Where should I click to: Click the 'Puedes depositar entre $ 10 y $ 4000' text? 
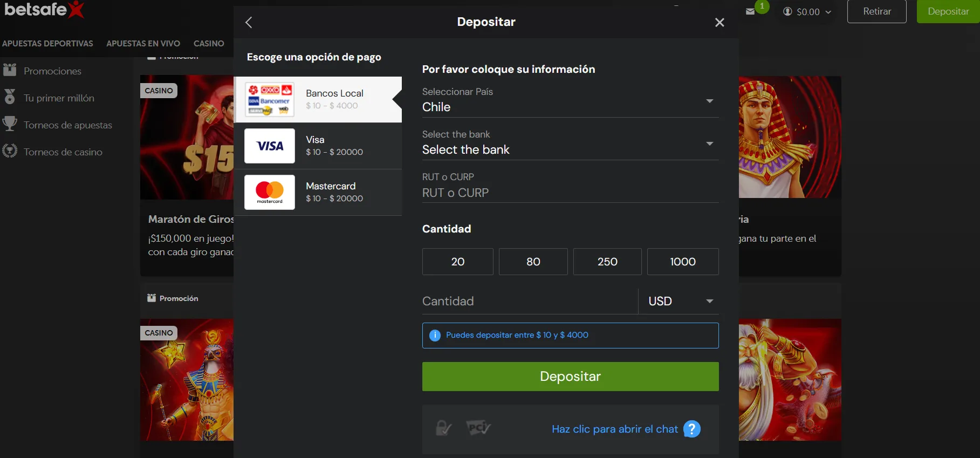point(517,335)
